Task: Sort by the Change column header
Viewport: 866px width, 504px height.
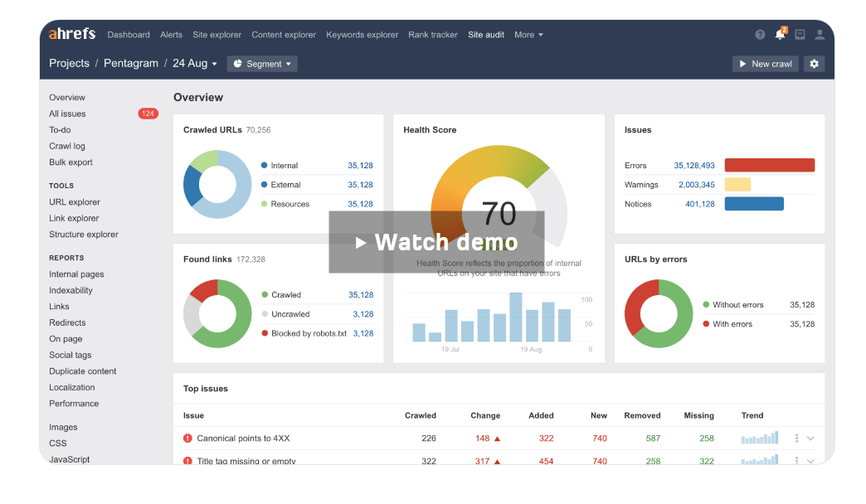Action: [485, 415]
